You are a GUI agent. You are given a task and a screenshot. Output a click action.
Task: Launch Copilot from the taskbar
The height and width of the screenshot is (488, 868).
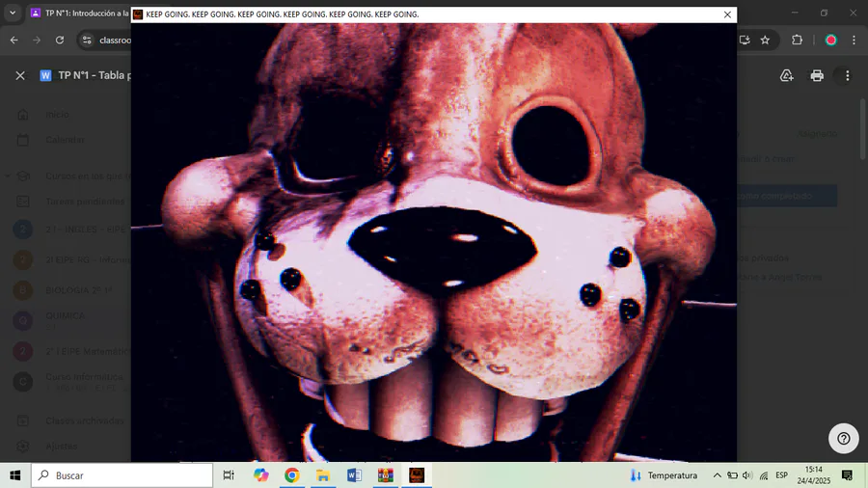[260, 475]
